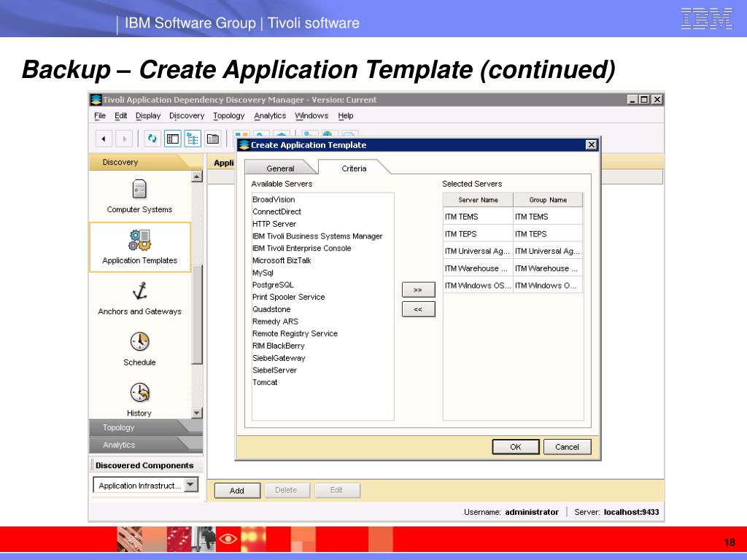Open the History icon in sidebar

pos(139,393)
